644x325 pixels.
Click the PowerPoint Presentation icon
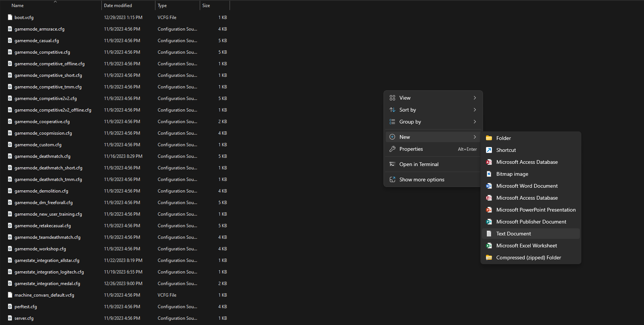click(489, 210)
